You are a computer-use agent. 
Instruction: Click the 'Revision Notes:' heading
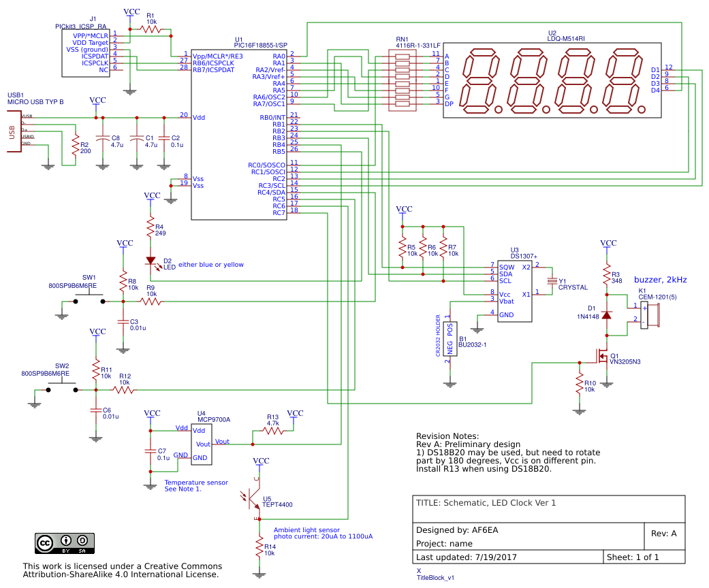coord(447,436)
